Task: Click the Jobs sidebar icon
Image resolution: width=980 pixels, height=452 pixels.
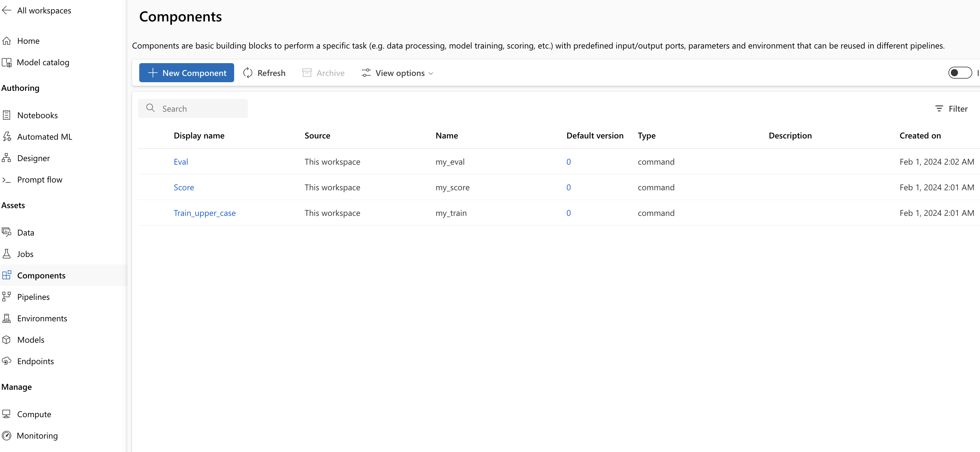Action: [7, 254]
